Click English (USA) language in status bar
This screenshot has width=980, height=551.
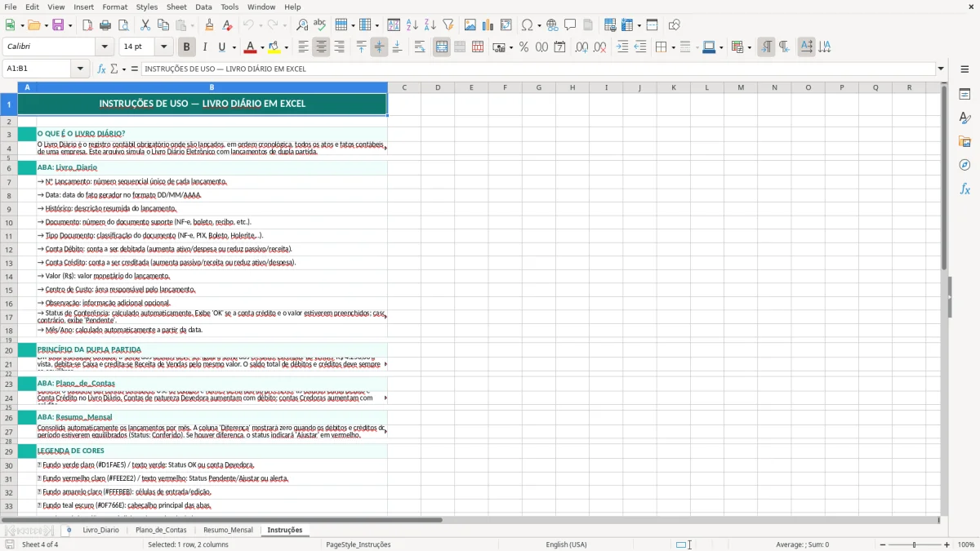567,544
